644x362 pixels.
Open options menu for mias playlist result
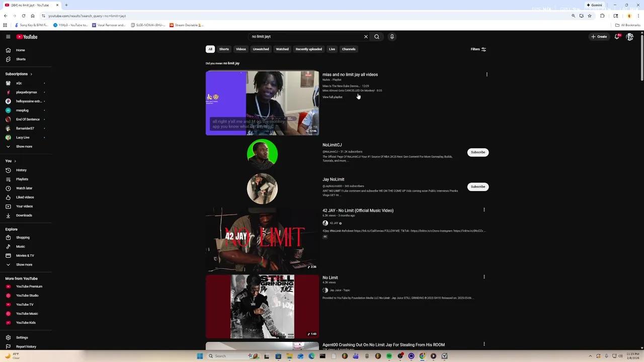coord(487,74)
